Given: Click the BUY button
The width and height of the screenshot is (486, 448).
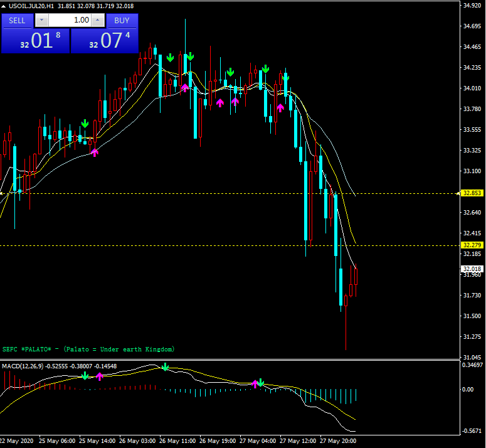Looking at the screenshot, I should (x=122, y=20).
